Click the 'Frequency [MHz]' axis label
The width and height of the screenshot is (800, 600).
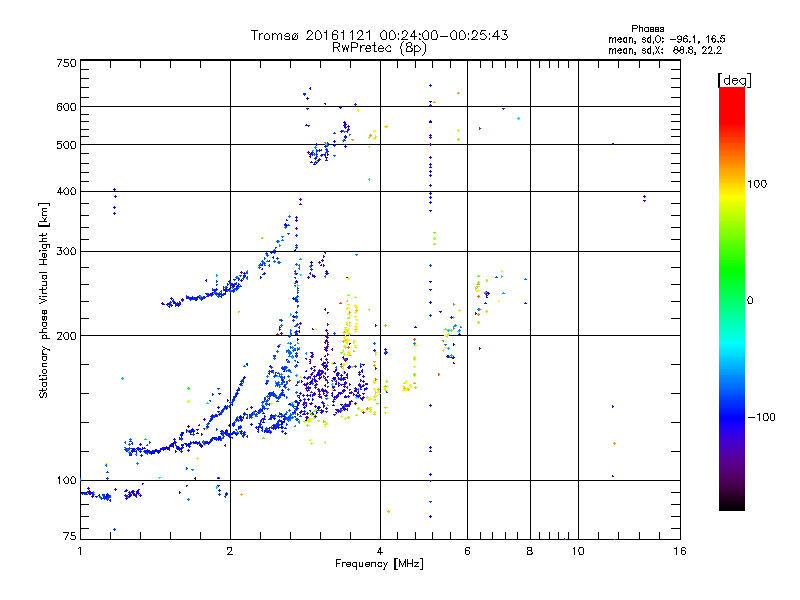click(x=379, y=564)
